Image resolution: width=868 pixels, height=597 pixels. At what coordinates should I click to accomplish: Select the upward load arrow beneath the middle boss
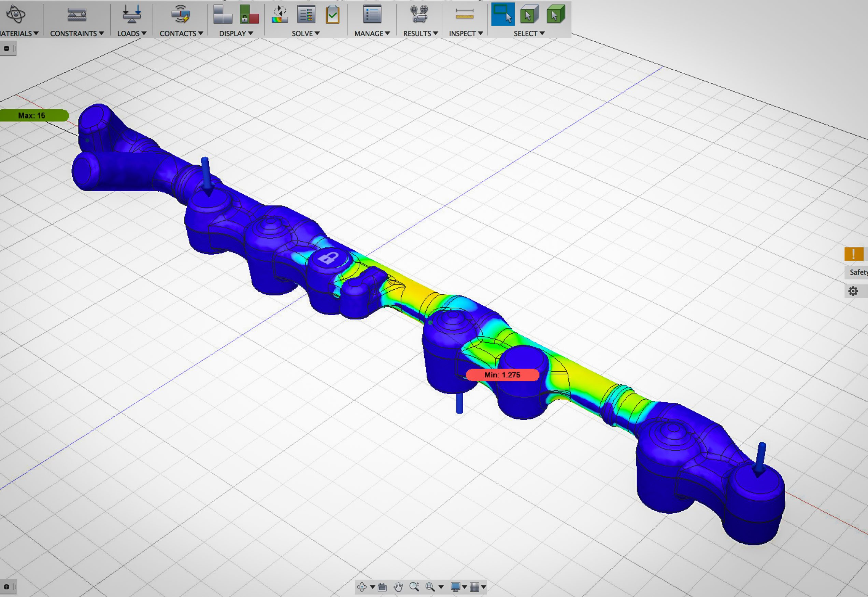click(x=459, y=403)
